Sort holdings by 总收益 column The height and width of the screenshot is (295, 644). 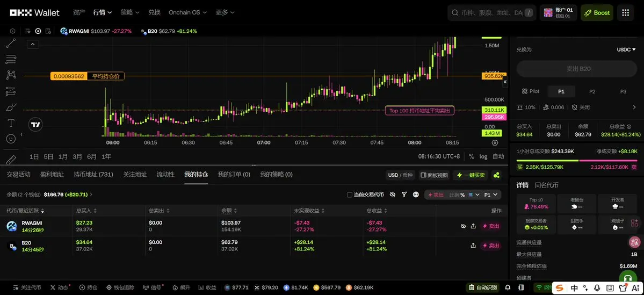[376, 210]
